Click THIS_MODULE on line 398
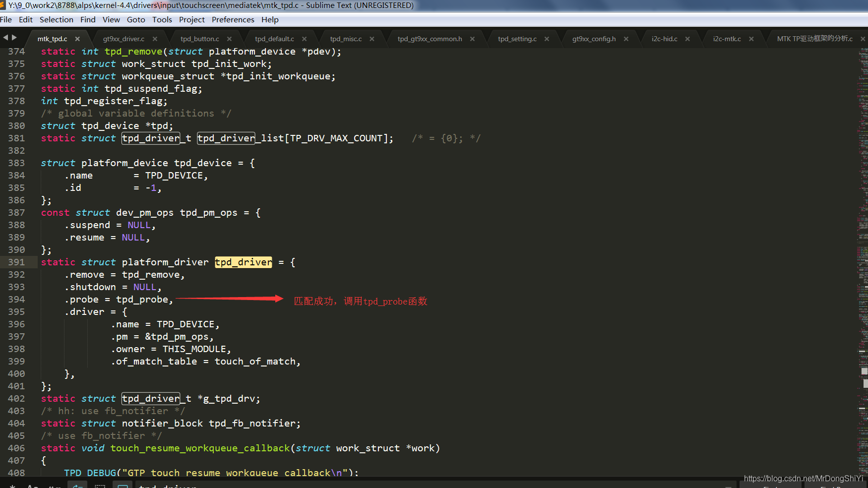Viewport: 868px width, 488px height. click(194, 349)
